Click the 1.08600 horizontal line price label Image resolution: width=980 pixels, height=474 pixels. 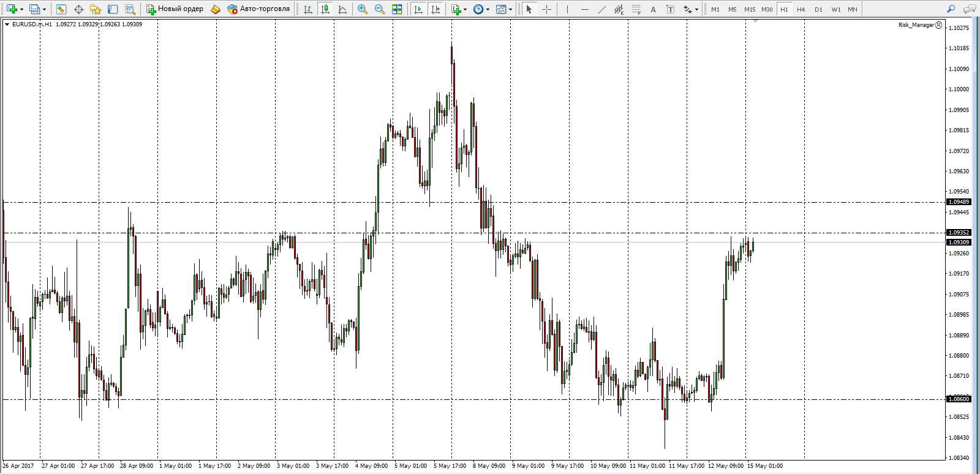959,399
